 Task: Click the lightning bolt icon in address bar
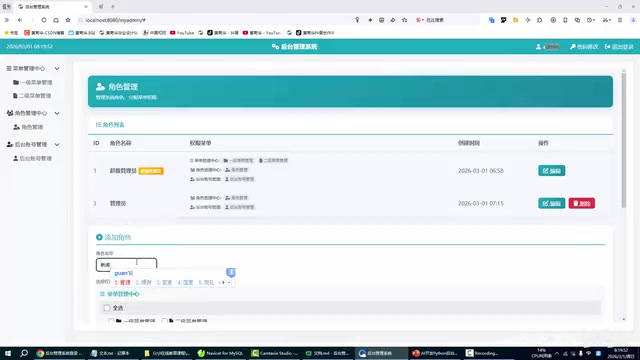point(370,20)
